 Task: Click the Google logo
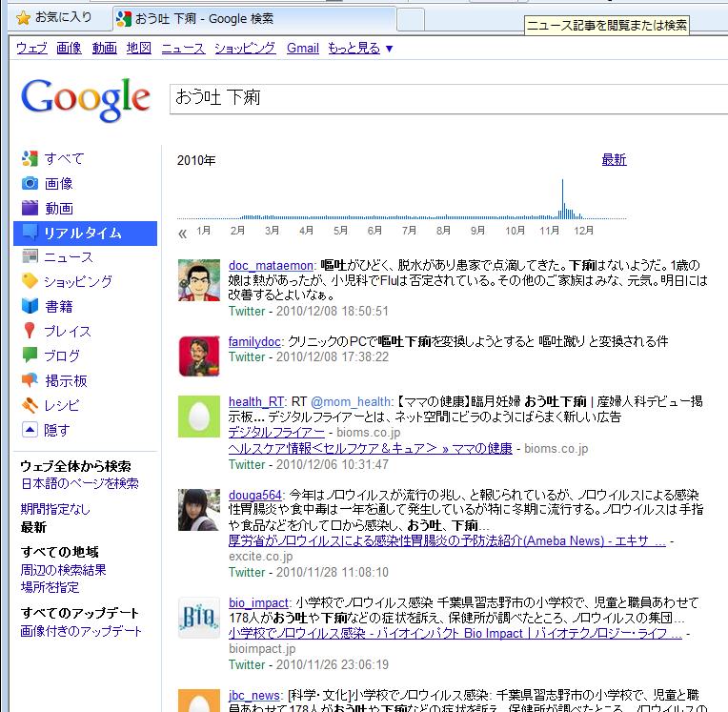[86, 99]
